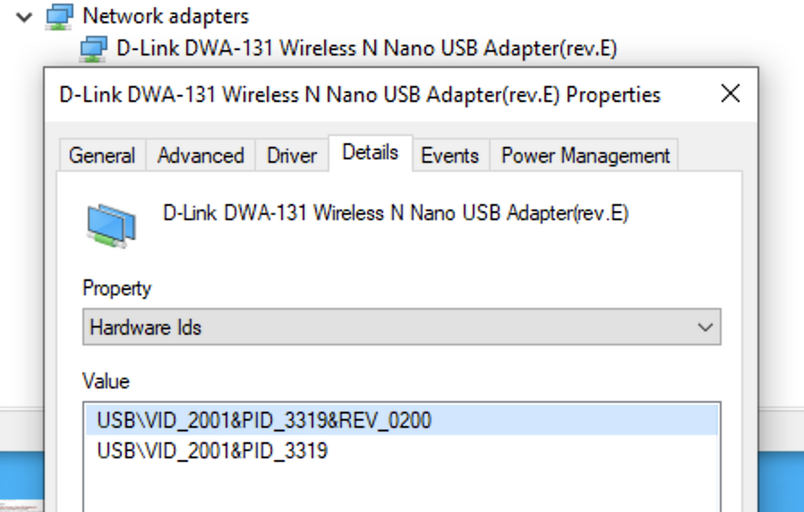Go to the Driver tab
The height and width of the screenshot is (512, 804).
point(292,155)
